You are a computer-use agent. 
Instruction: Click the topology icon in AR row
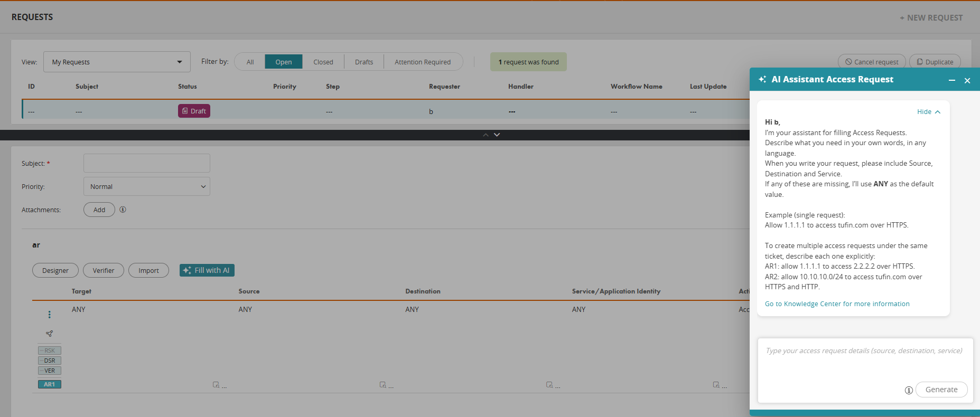(50, 334)
